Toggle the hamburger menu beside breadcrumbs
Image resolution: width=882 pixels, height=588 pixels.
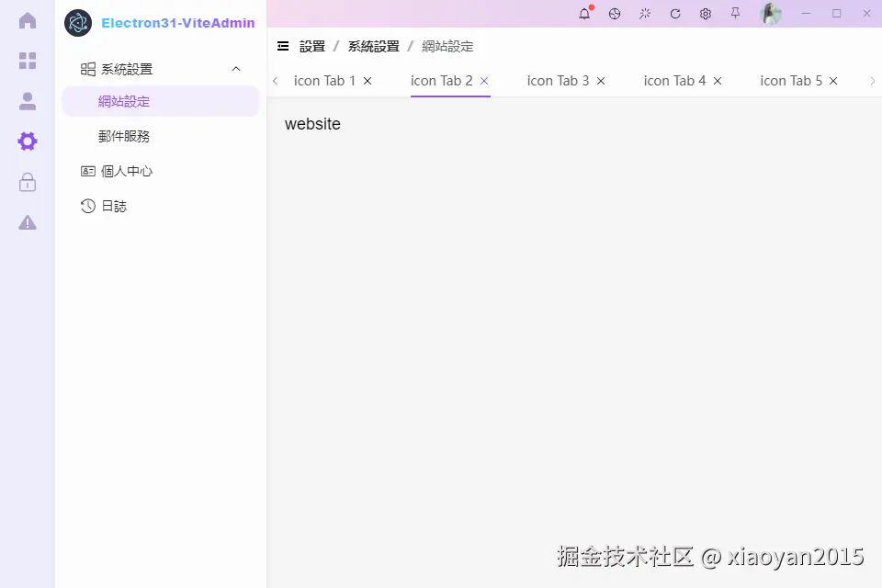pos(283,45)
